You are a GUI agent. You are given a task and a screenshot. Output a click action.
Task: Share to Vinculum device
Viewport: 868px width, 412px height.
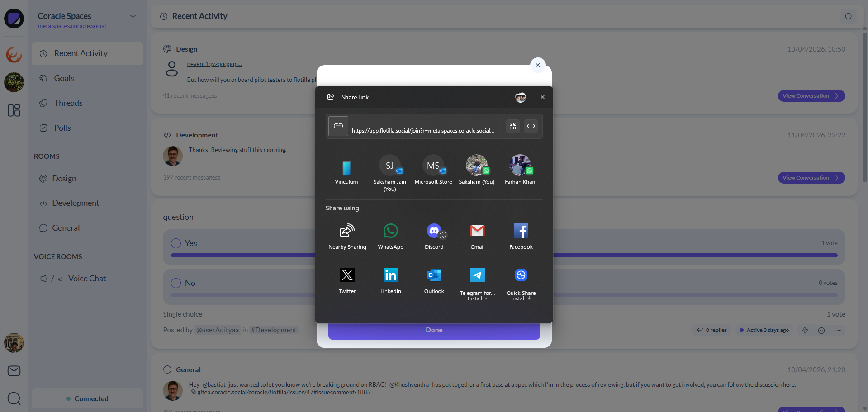pyautogui.click(x=346, y=171)
